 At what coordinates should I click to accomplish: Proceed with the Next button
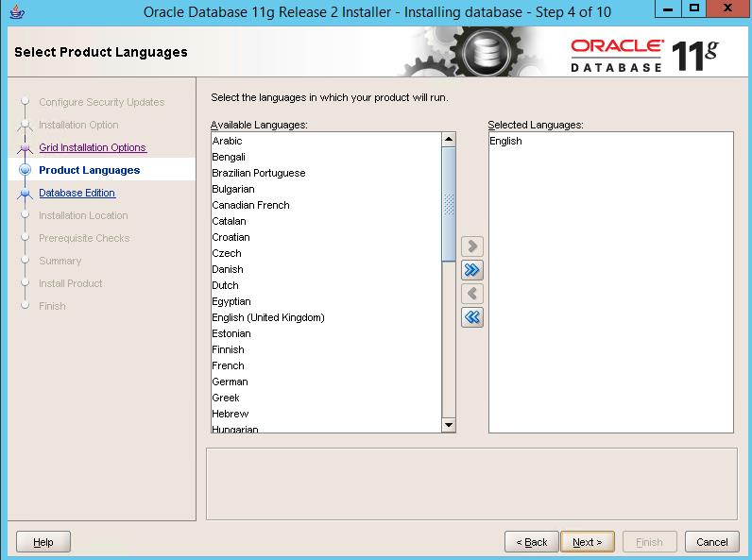(x=587, y=542)
